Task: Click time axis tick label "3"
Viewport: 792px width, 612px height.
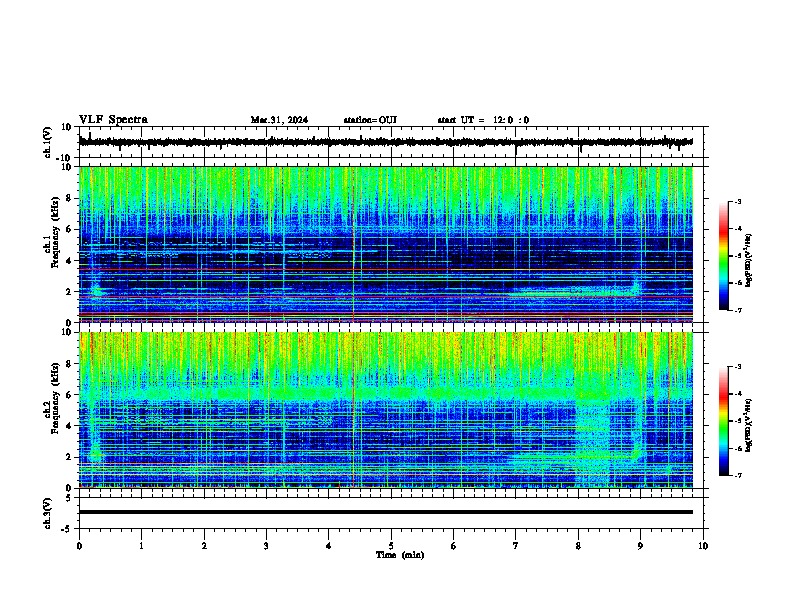Action: click(x=266, y=546)
